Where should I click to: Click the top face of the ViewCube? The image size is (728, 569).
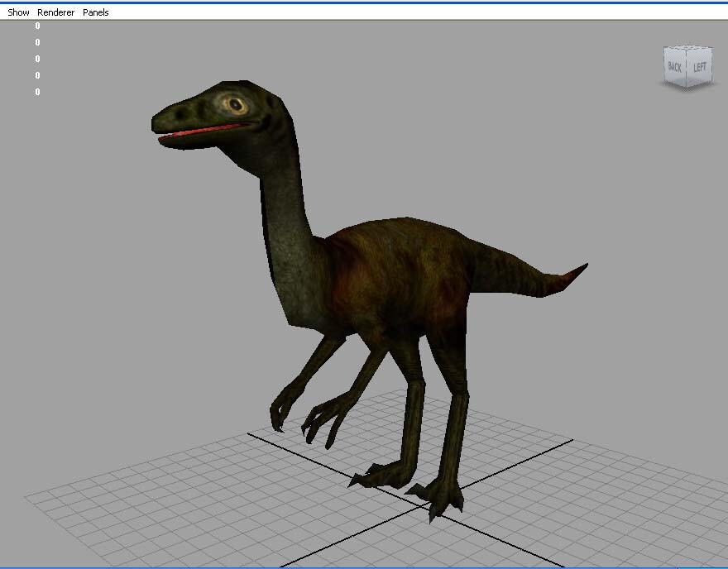click(x=687, y=45)
